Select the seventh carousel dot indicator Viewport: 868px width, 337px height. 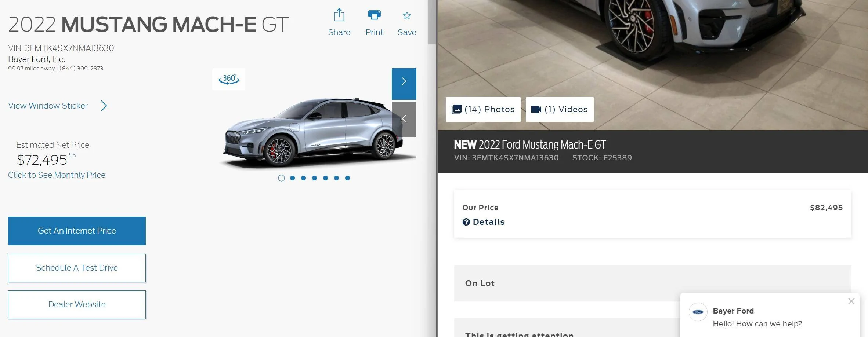pos(347,178)
